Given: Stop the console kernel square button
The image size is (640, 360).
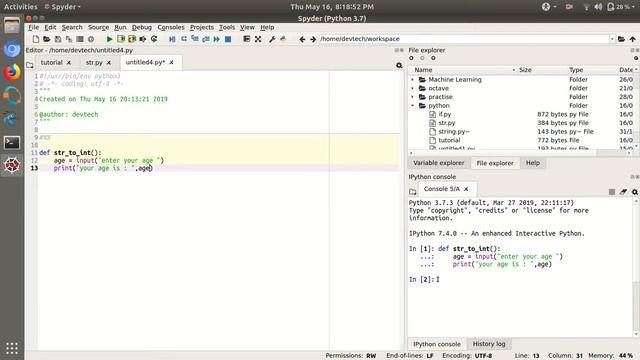Looking at the screenshot, I should point(611,192).
